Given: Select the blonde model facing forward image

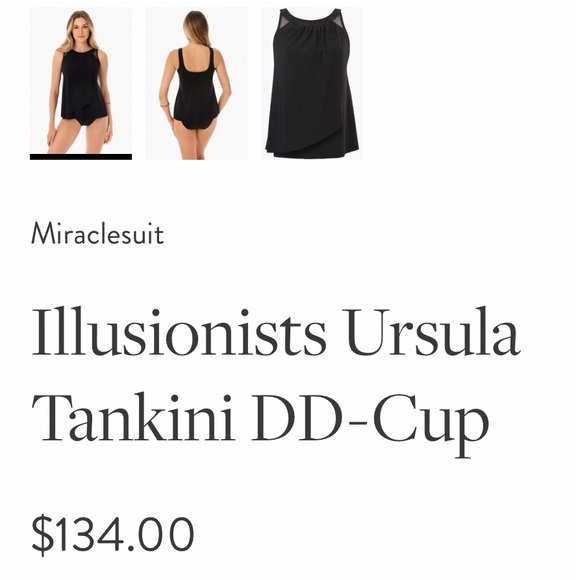Looking at the screenshot, I should click(x=81, y=80).
